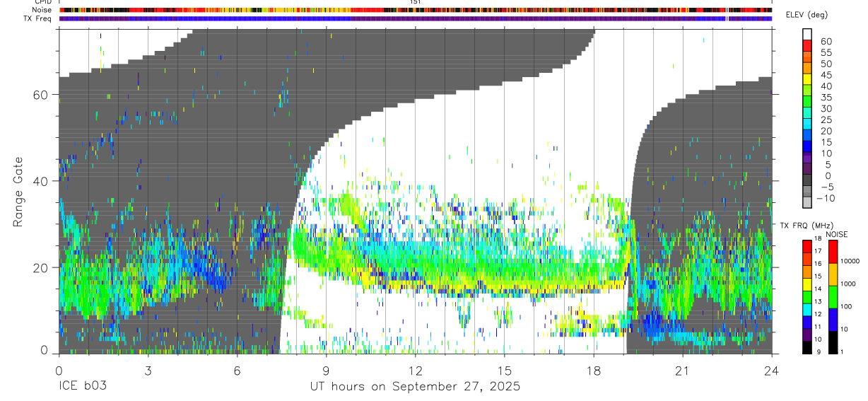Select the bright green ELEV colorbar swatch below 35

pos(807,103)
